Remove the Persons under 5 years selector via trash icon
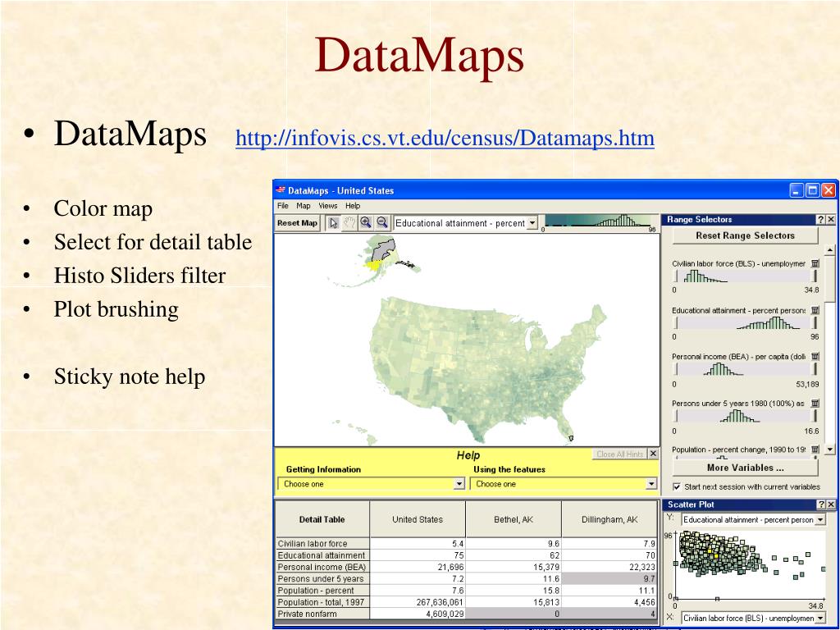The width and height of the screenshot is (840, 630). pos(815,403)
